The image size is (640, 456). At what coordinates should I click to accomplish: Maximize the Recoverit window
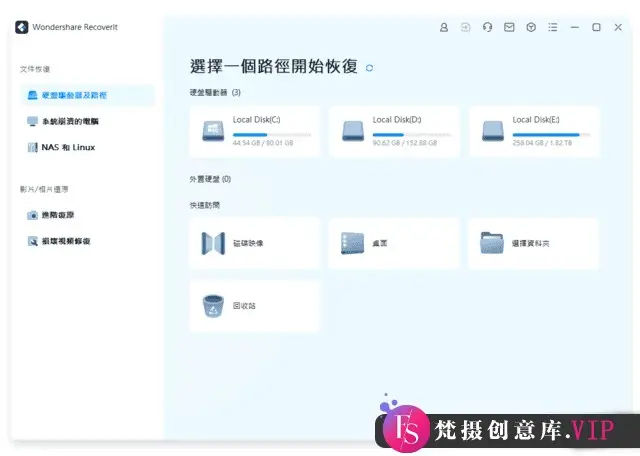596,27
